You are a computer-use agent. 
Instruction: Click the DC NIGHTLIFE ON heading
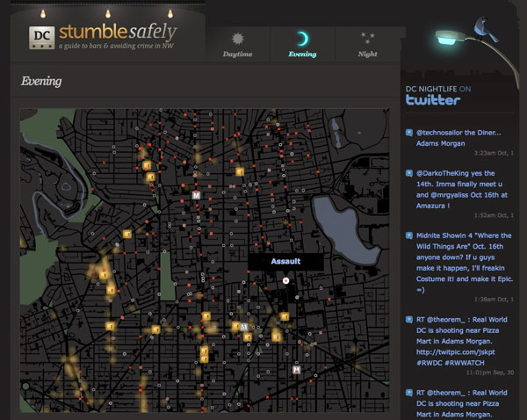(438, 89)
